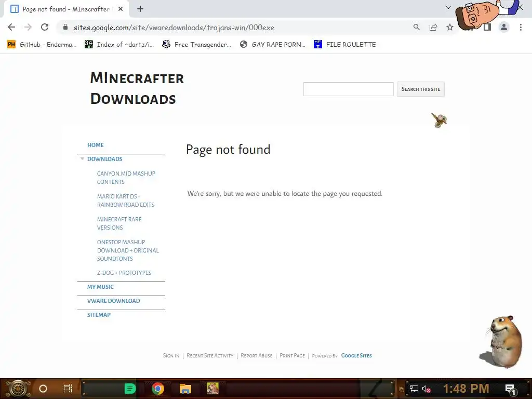532x399 pixels.
Task: Open My Music in sidebar
Action: click(100, 287)
